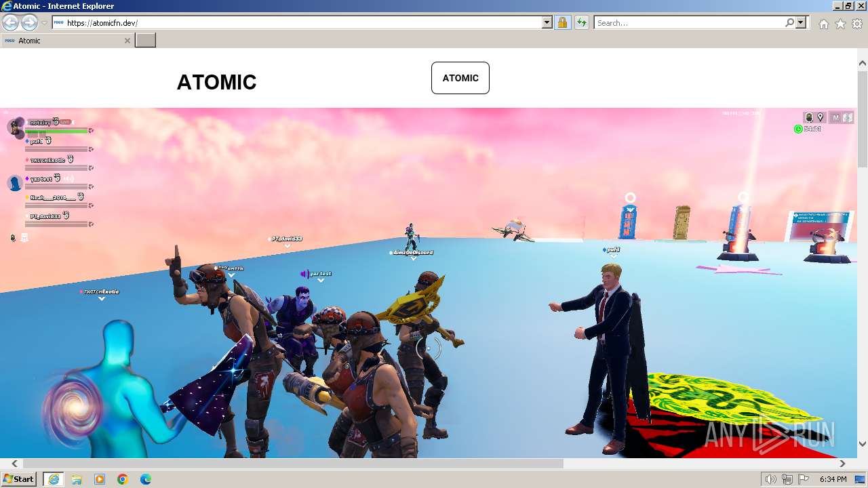This screenshot has width=868, height=488.
Task: Go back using the Back arrow button
Action: click(x=11, y=23)
